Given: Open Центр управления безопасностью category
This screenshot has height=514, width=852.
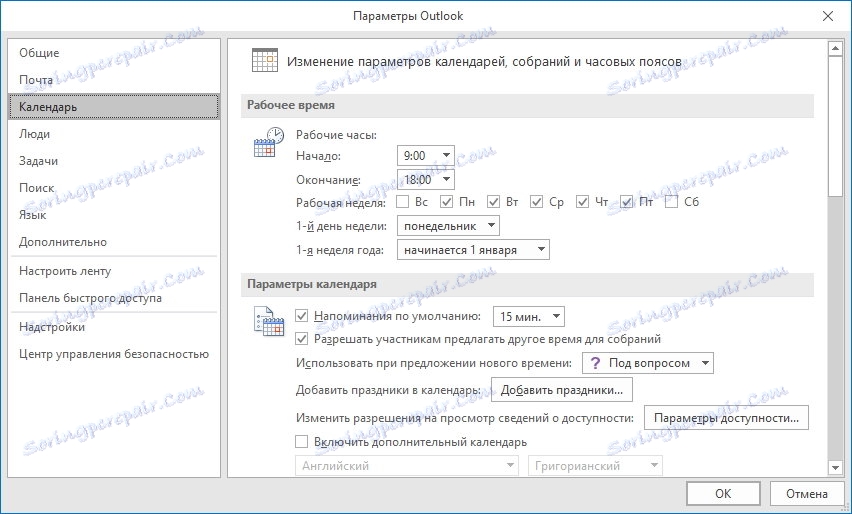Looking at the screenshot, I should 114,354.
